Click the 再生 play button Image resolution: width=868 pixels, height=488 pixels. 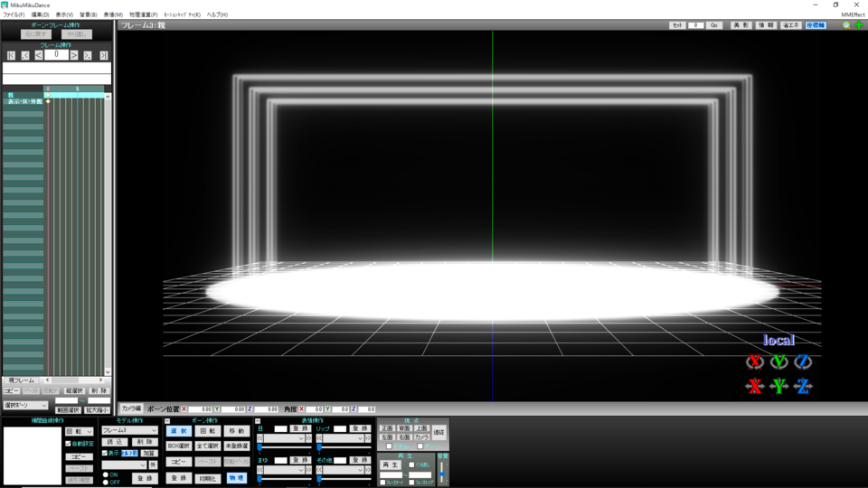pyautogui.click(x=391, y=465)
